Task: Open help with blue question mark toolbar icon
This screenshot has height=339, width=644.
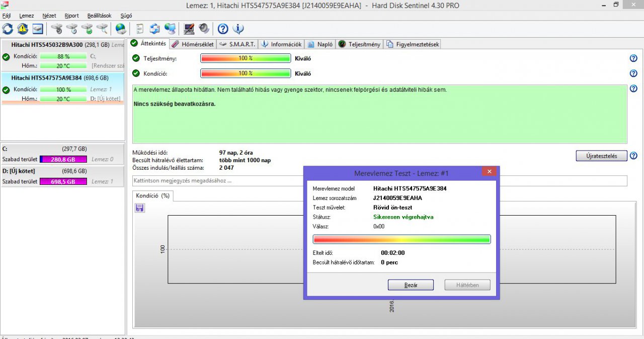Action: [223, 28]
